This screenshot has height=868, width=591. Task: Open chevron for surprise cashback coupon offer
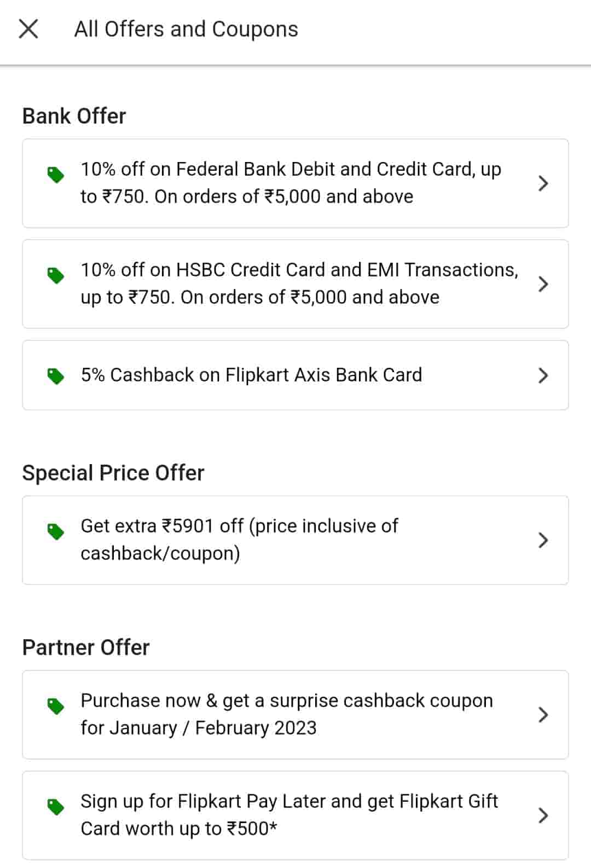point(543,715)
